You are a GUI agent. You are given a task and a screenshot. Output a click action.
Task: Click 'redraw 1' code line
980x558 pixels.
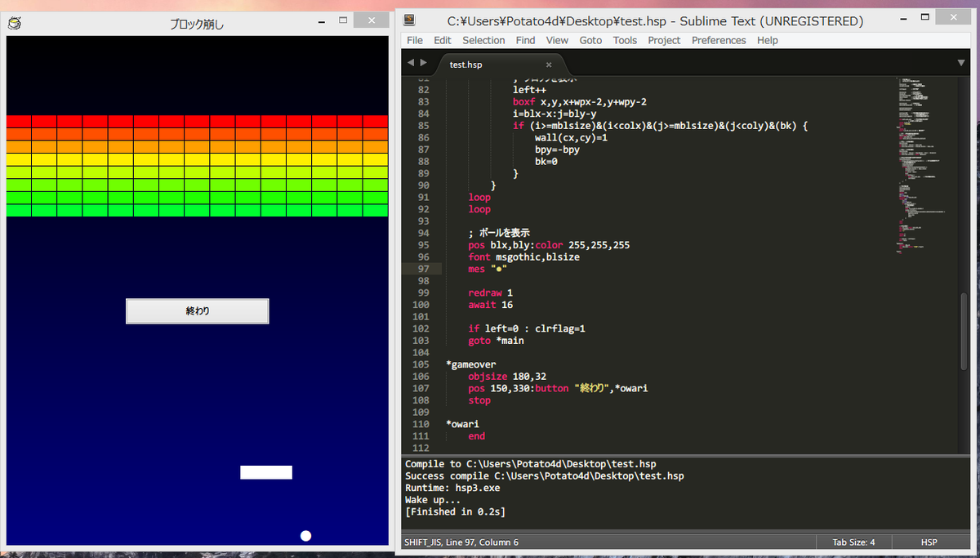tap(491, 292)
